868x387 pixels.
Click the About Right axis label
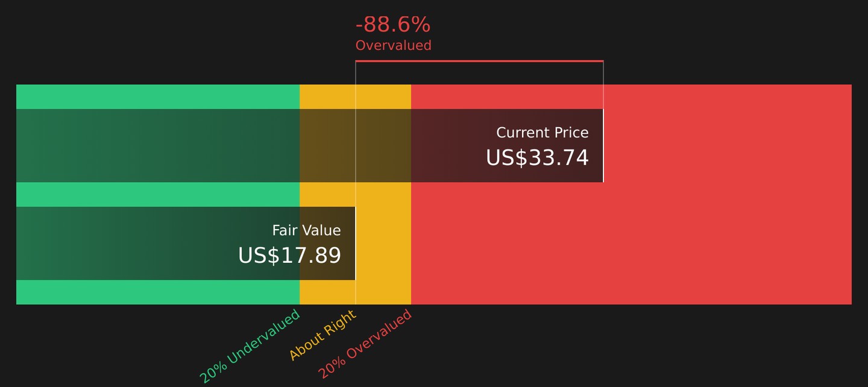coord(322,335)
